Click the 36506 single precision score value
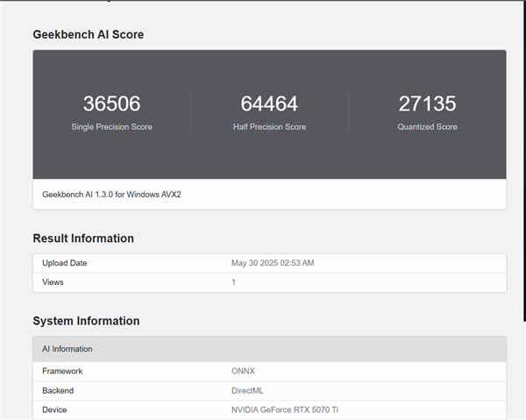The height and width of the screenshot is (420, 526). pos(111,103)
